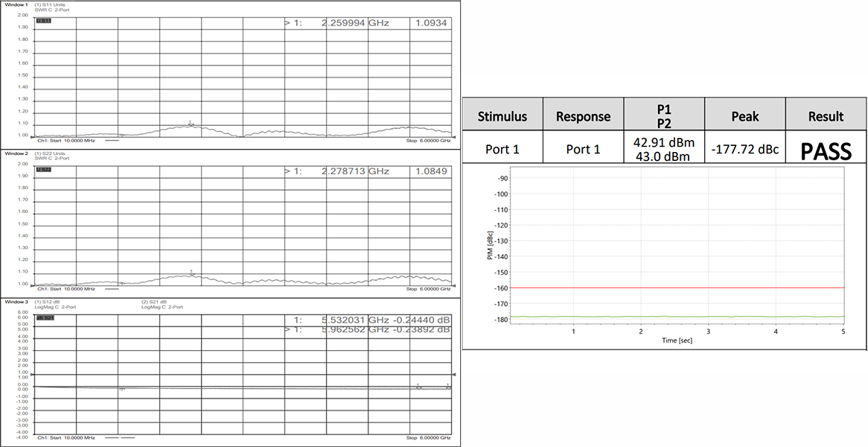This screenshot has height=447, width=868.
Task: Click the -177.72 dBc peak value cell
Action: [744, 150]
